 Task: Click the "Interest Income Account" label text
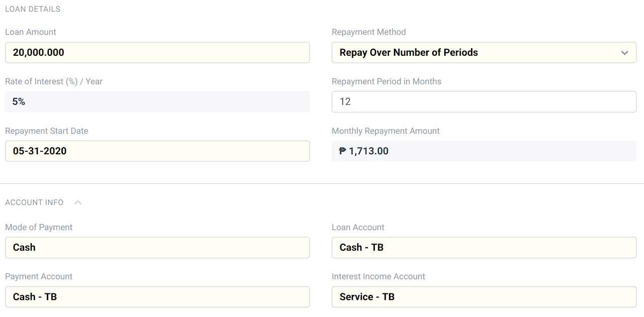click(378, 277)
